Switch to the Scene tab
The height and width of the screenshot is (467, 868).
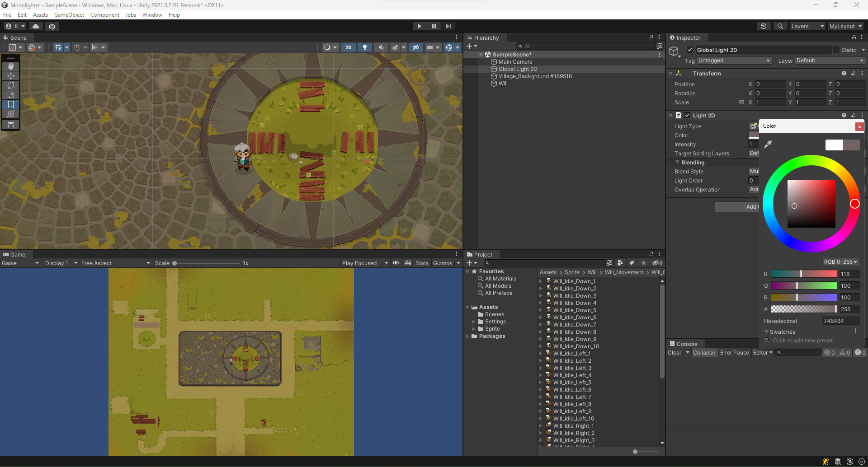(15, 37)
